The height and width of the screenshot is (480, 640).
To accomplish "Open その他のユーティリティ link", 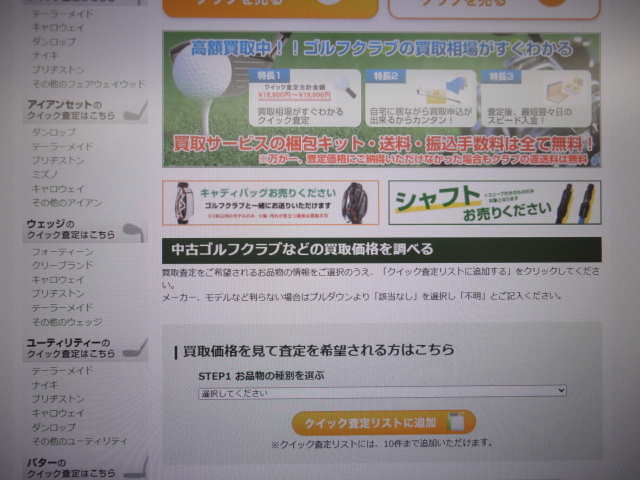I will click(x=80, y=441).
